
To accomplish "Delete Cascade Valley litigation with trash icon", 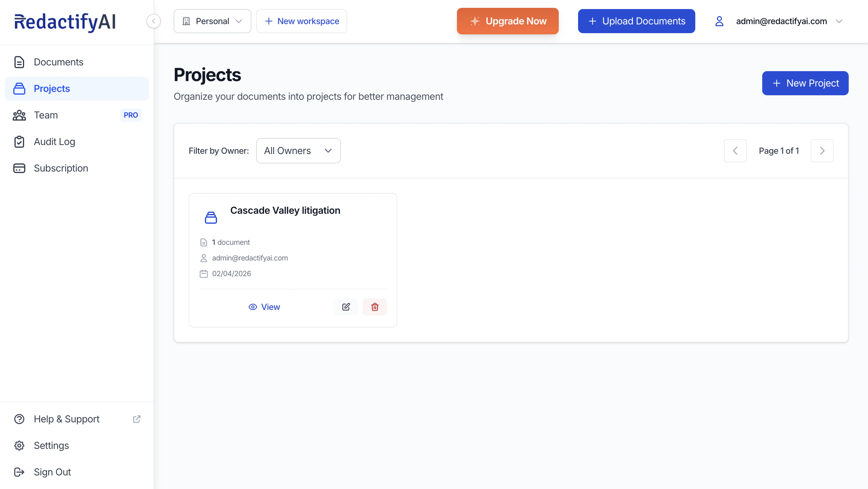I will (x=375, y=307).
